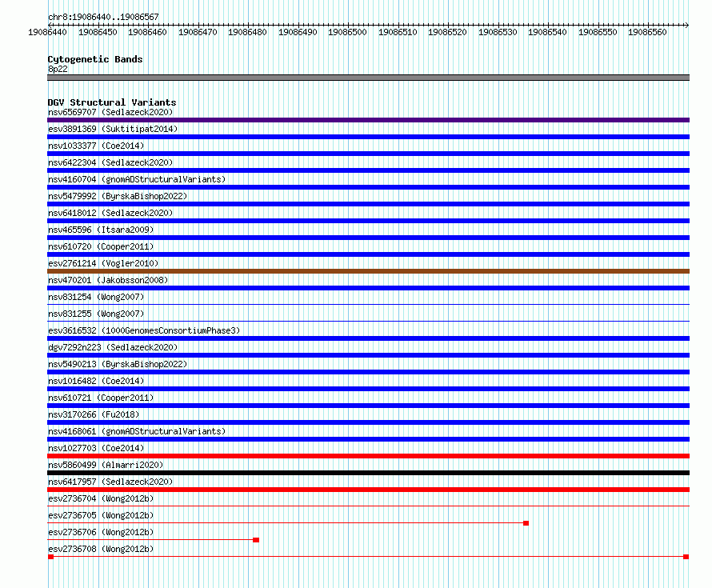Open nsv5860499 (Almarri2020) variant label
Screen dimensions: 712x588
pyautogui.click(x=106, y=465)
